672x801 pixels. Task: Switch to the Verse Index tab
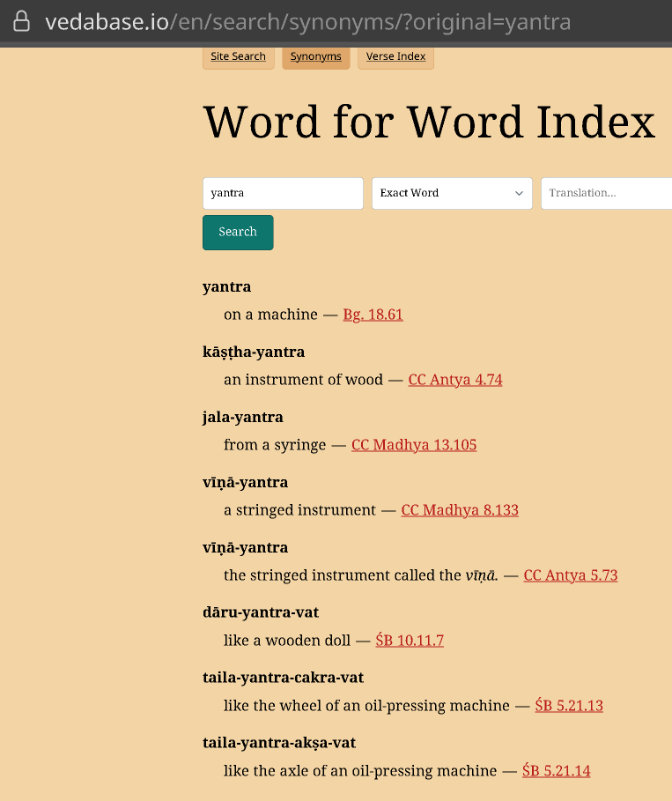pos(395,56)
